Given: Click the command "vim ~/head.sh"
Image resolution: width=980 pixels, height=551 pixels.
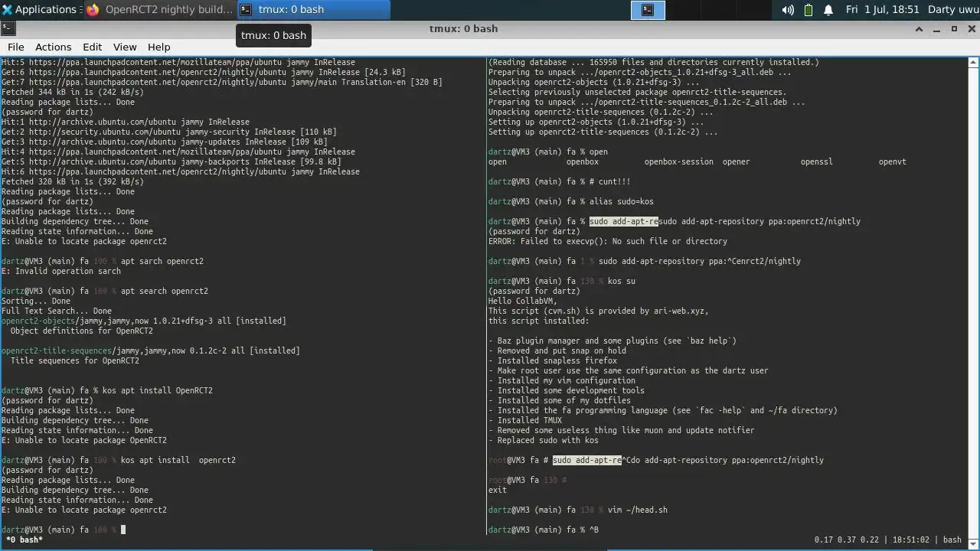Looking at the screenshot, I should [x=638, y=510].
